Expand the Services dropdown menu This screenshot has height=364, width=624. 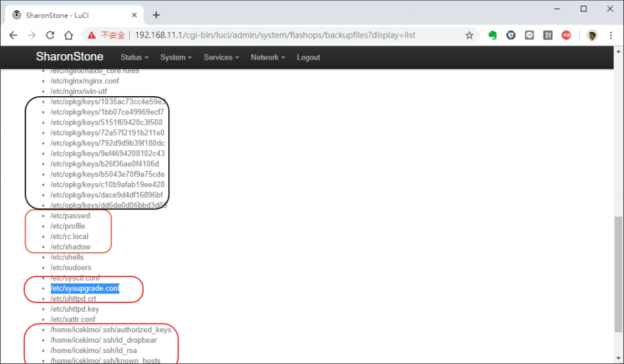tap(221, 57)
